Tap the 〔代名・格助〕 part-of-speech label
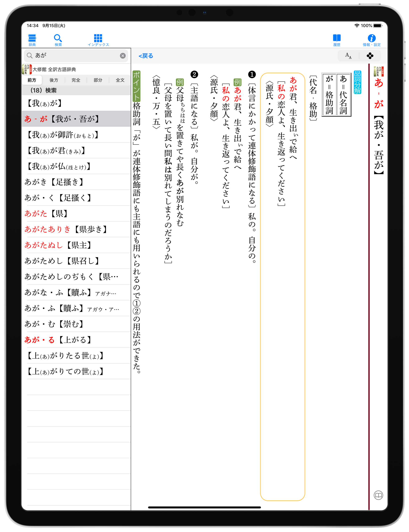 (x=313, y=98)
